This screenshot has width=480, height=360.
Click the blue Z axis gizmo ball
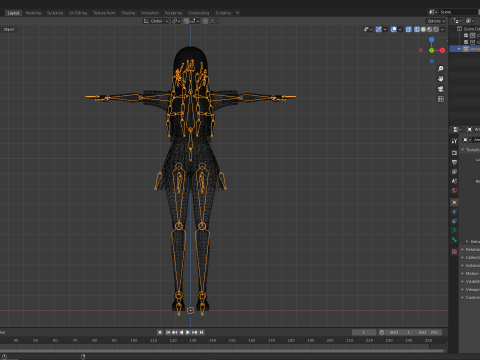click(432, 40)
